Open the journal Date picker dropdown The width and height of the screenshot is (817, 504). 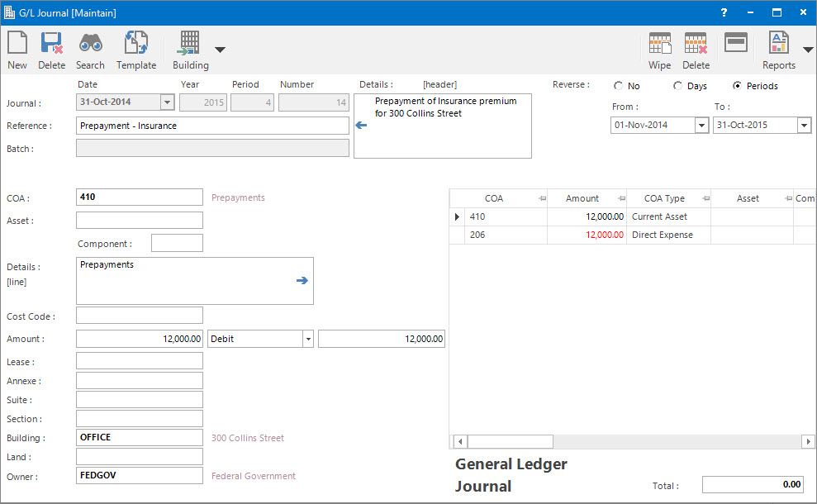(168, 101)
